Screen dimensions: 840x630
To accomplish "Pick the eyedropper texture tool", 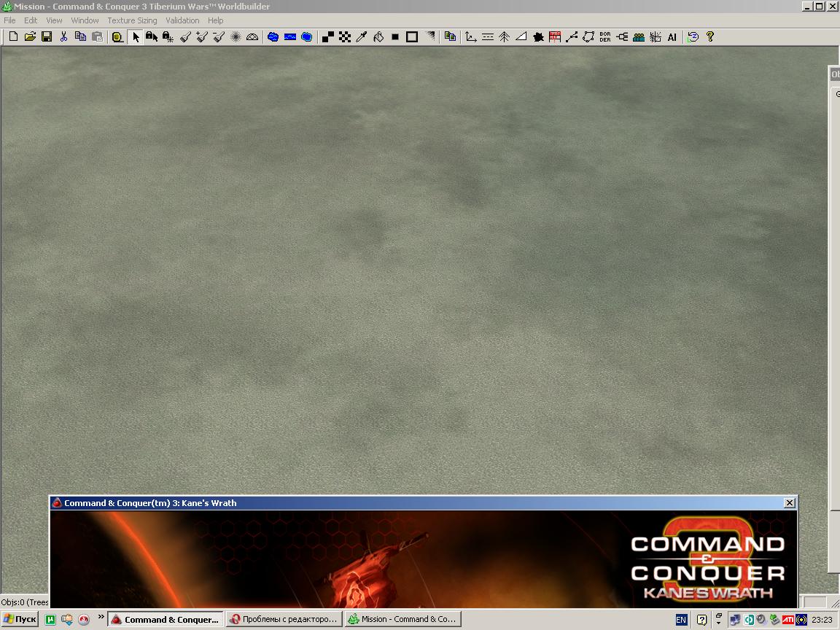I will [x=362, y=36].
